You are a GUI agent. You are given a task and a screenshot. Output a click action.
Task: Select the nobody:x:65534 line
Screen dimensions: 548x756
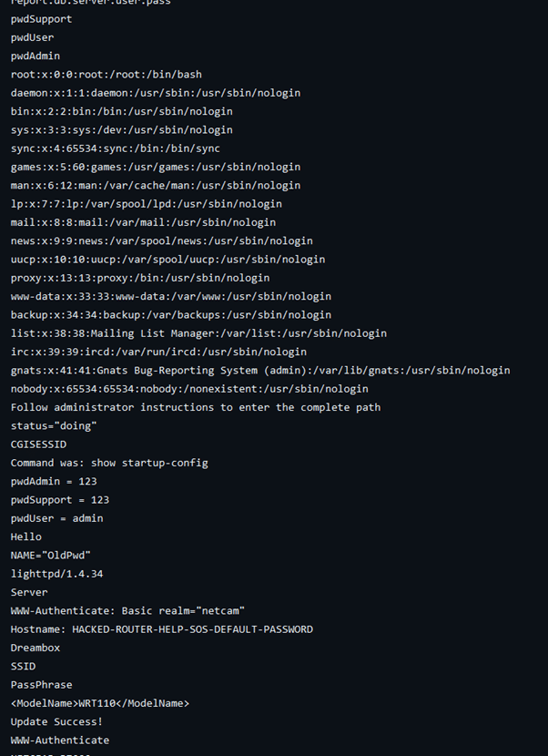point(189,389)
